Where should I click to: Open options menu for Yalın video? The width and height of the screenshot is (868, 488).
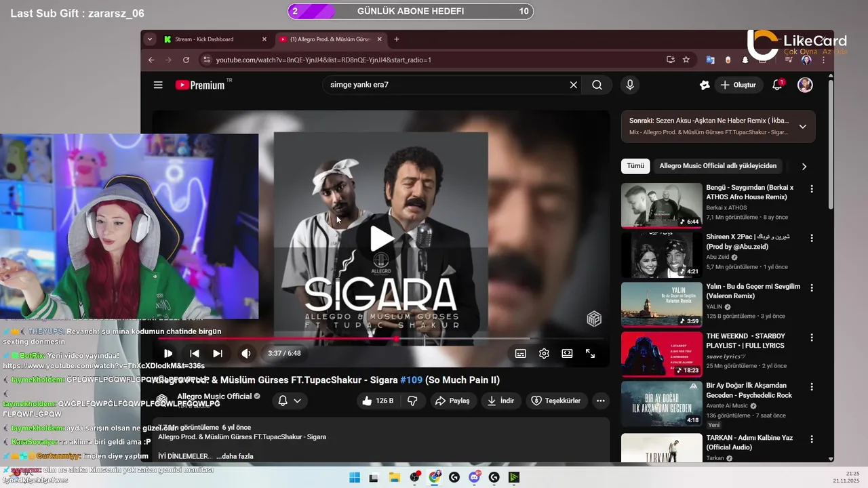click(812, 288)
